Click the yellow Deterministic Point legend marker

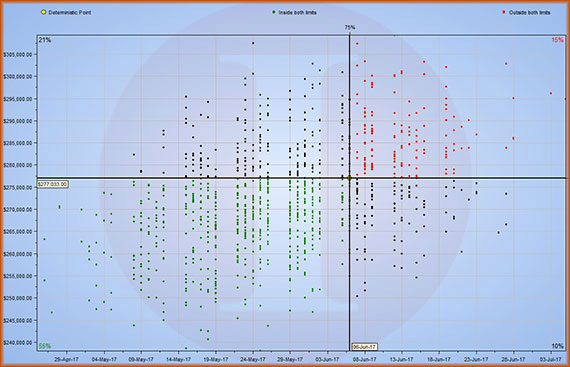(43, 12)
